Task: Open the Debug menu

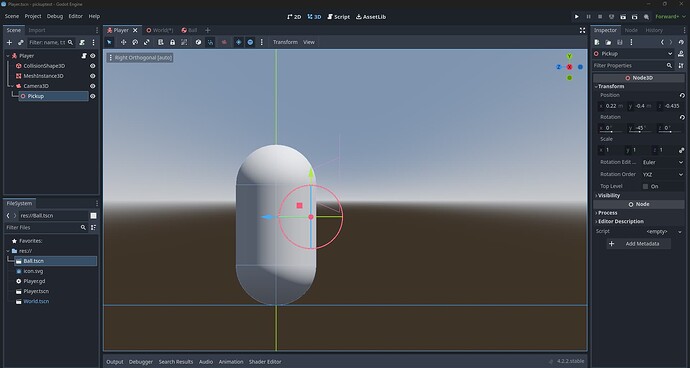Action: click(55, 16)
